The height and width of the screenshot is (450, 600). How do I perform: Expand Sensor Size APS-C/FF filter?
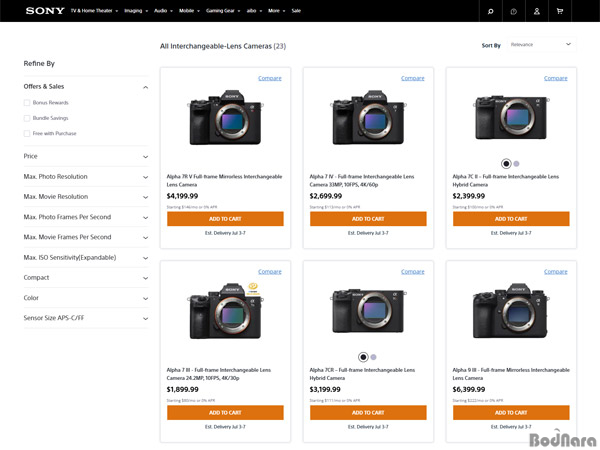click(x=86, y=318)
